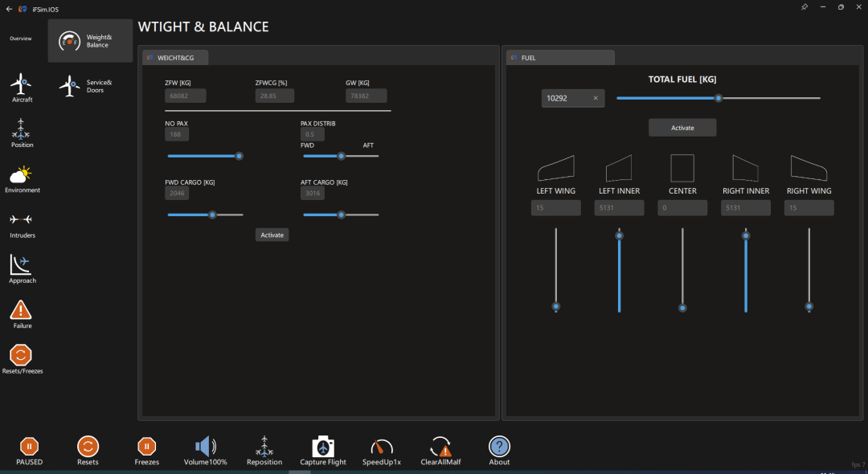Click the PAX DISTRIB field showing 0.5
Image resolution: width=868 pixels, height=474 pixels.
coord(312,134)
